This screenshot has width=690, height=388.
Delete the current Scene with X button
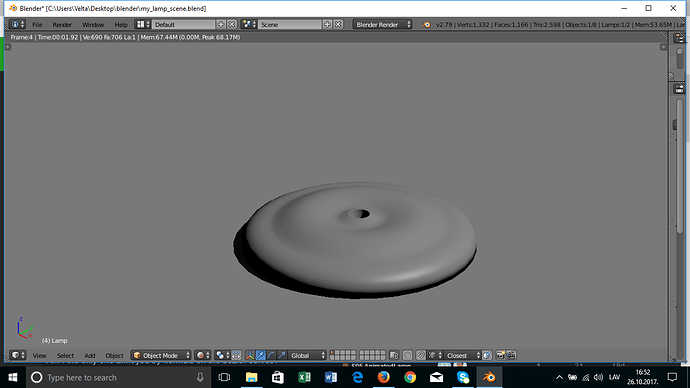tap(338, 25)
